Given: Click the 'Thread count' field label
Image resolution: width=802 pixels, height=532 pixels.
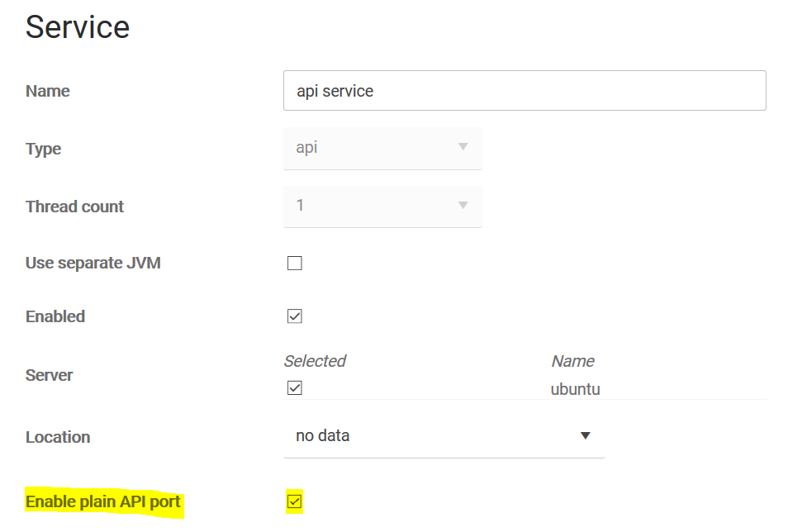Looking at the screenshot, I should click(75, 207).
